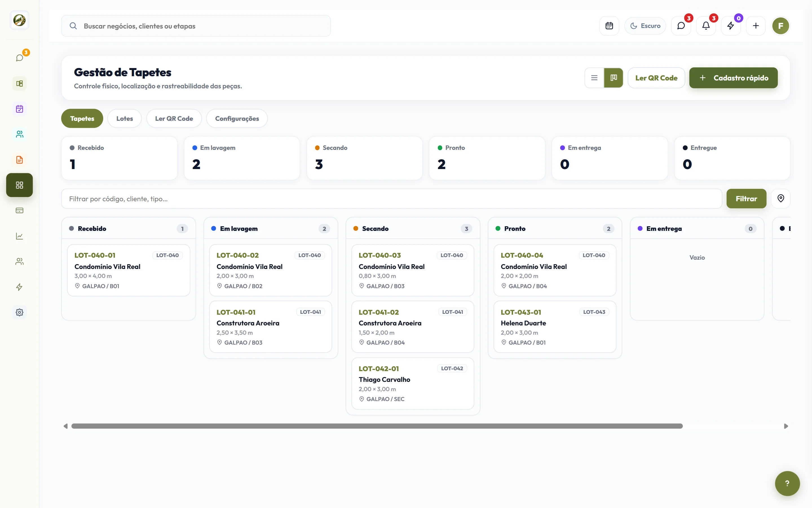Image resolution: width=812 pixels, height=508 pixels.
Task: Open the settings gear in sidebar
Action: (19, 312)
